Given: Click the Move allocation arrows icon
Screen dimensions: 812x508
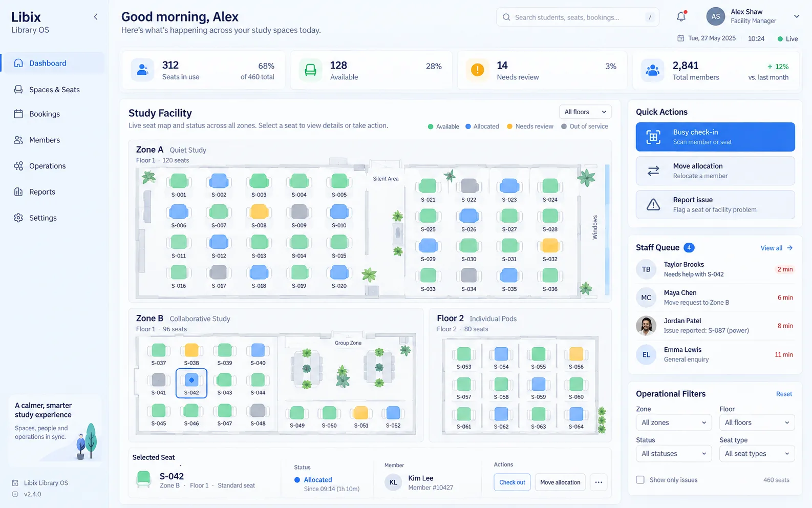Looking at the screenshot, I should (653, 171).
